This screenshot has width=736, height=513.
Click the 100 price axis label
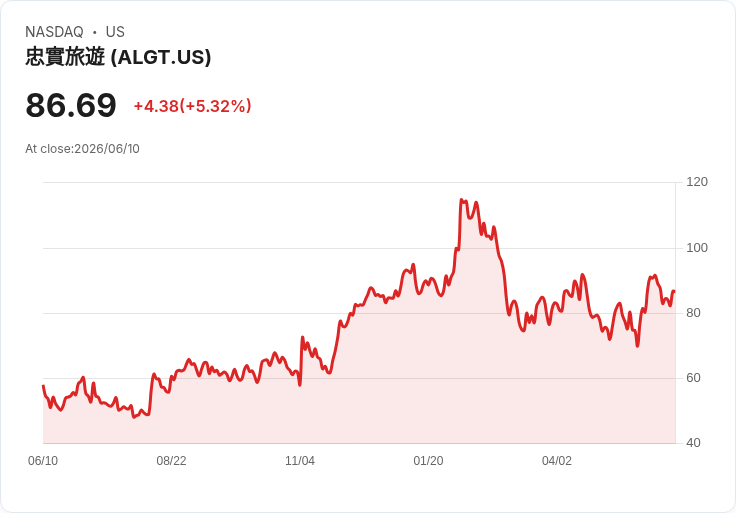point(697,248)
